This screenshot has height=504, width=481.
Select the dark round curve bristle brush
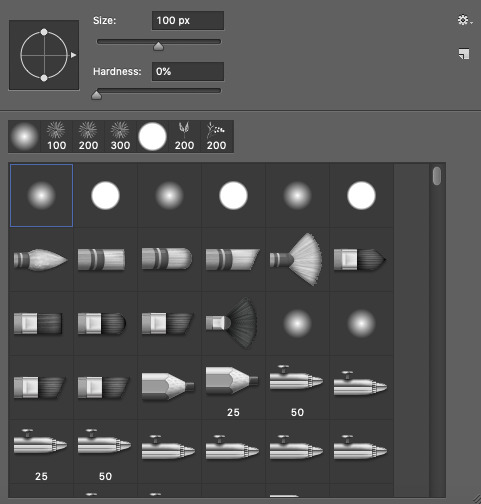[105, 324]
